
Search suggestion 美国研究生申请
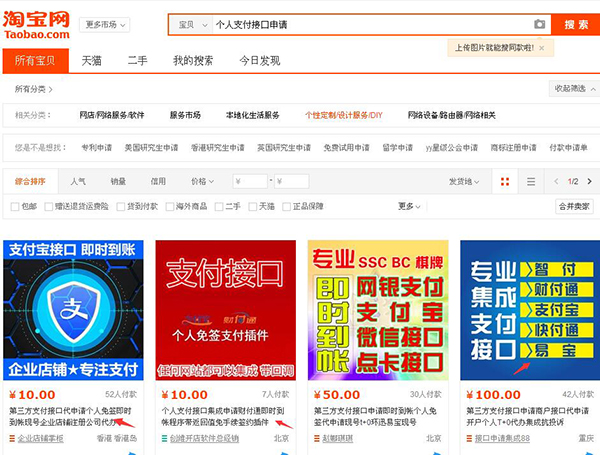(x=151, y=148)
